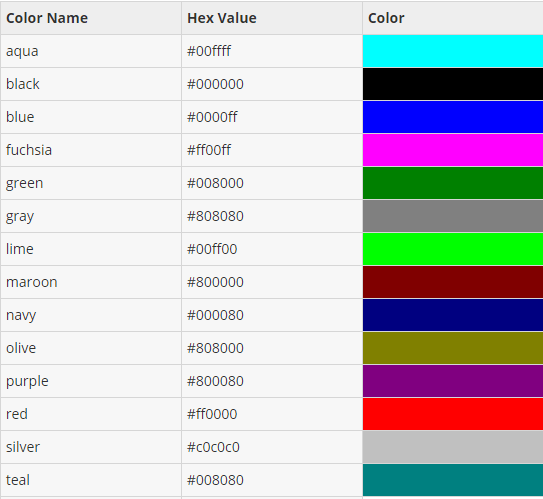
Task: Select the teal color name cell
Action: pyautogui.click(x=91, y=480)
